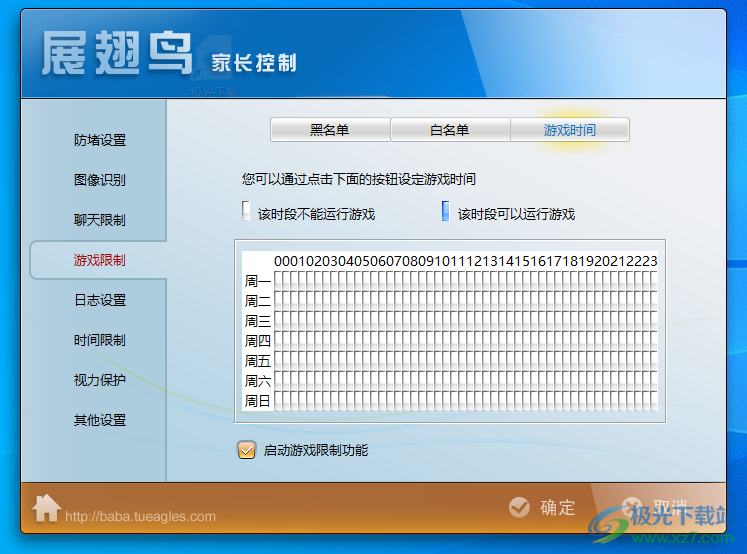
Task: Toggle Monday 00 hour time slot
Action: [x=282, y=281]
